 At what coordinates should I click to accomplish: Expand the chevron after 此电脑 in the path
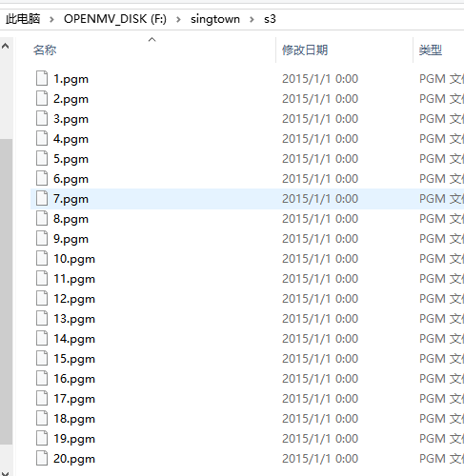[51, 20]
